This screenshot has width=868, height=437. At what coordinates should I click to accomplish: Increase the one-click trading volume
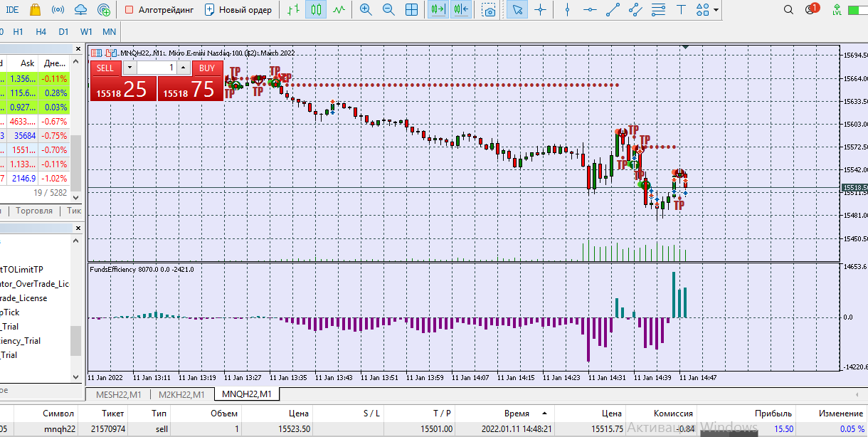(x=184, y=68)
